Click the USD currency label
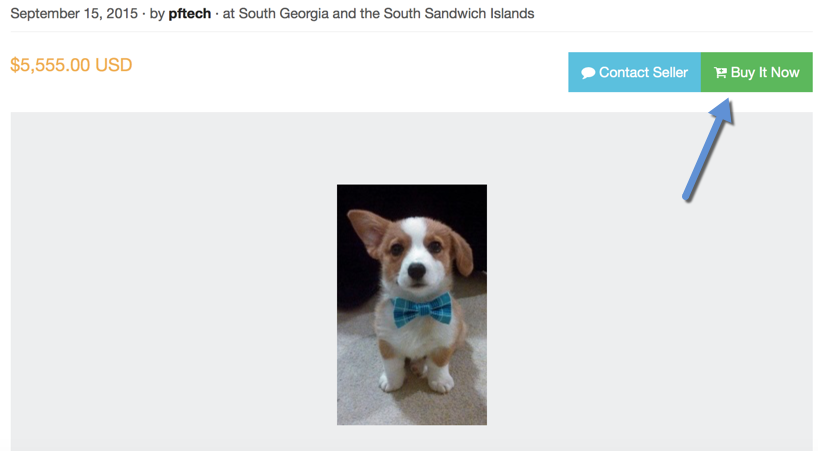 113,65
